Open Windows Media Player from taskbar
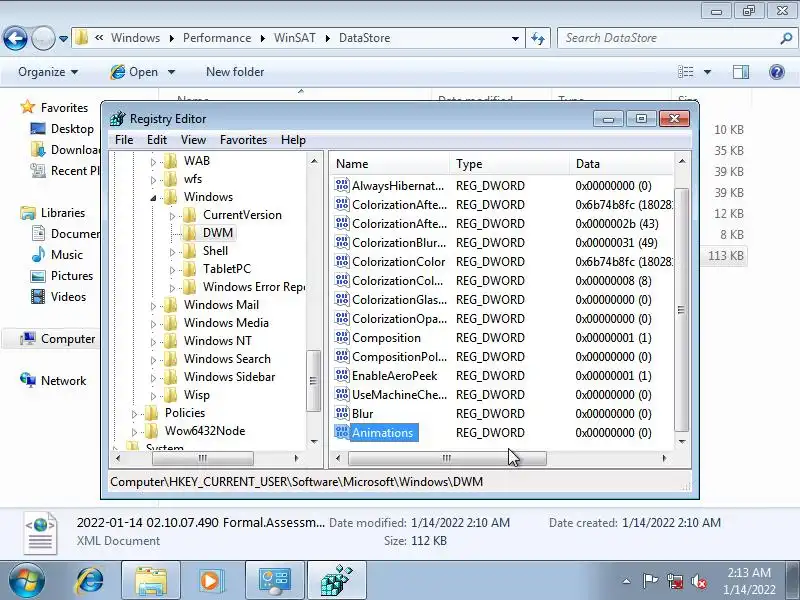Viewport: 800px width, 600px height. pos(211,581)
